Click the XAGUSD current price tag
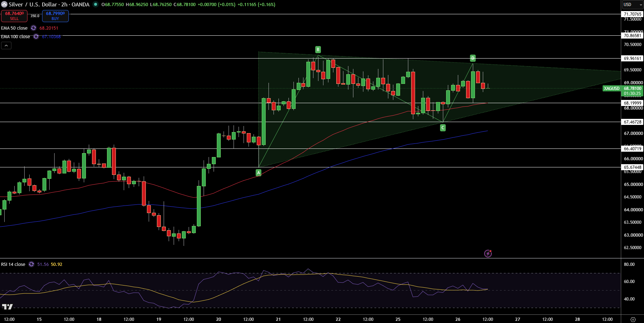 pyautogui.click(x=612, y=88)
